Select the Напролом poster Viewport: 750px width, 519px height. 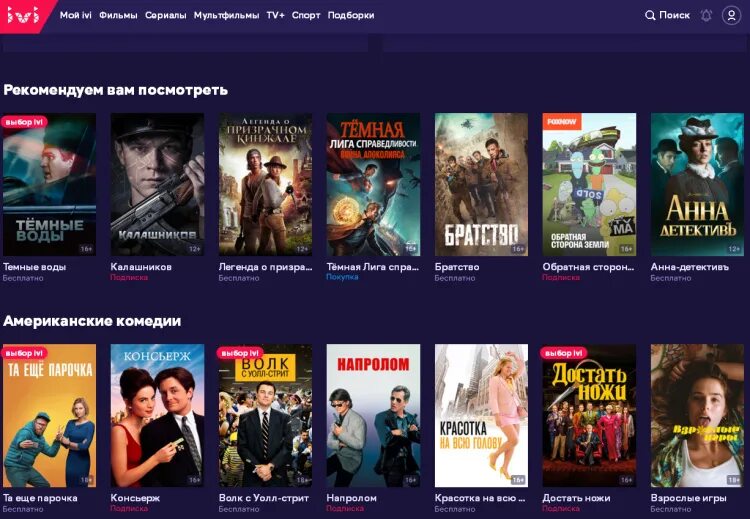click(x=373, y=415)
